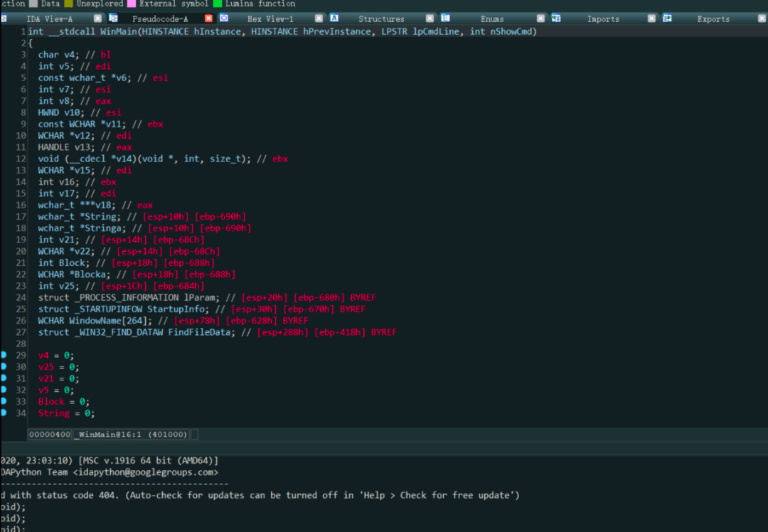Click the 'String = 0;' statement
Screen dimensions: 768x532
point(66,413)
